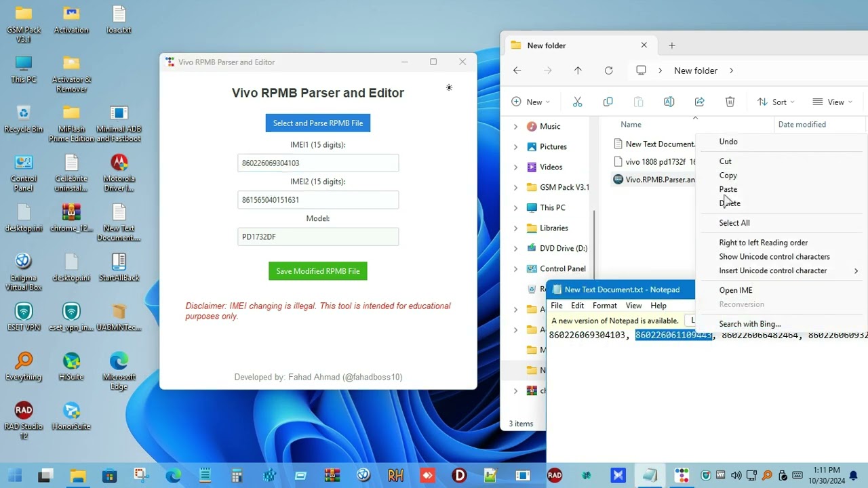
Task: Click Explorer Share icon
Action: pos(700,102)
